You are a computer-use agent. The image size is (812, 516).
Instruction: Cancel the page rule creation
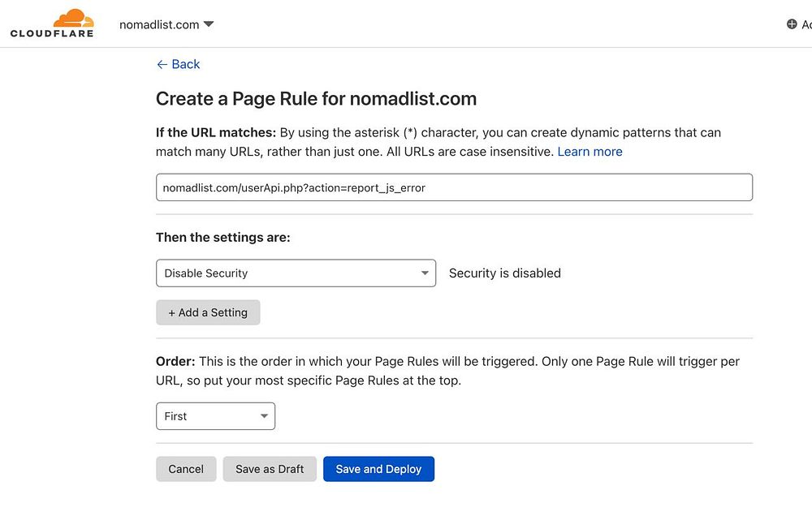click(x=186, y=469)
